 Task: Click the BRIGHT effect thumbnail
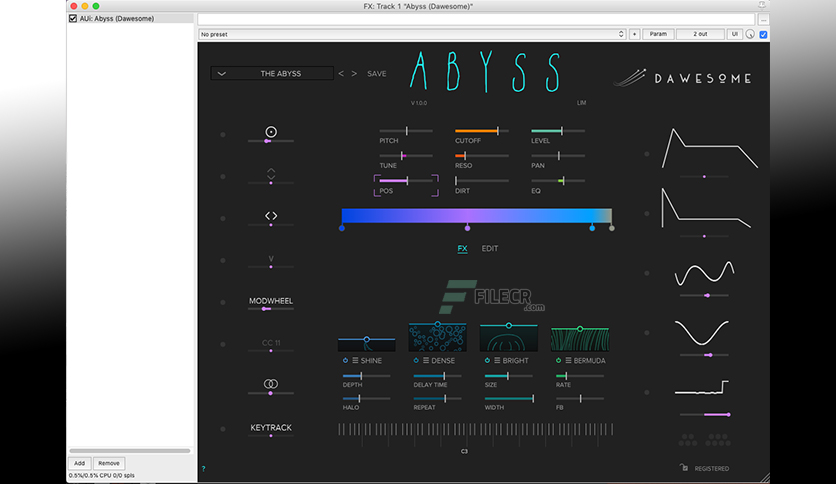pyautogui.click(x=509, y=338)
